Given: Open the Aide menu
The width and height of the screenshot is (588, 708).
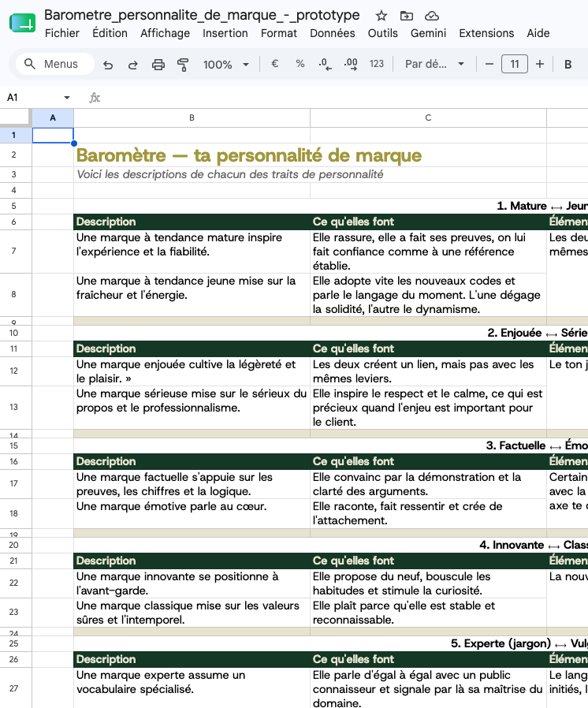Looking at the screenshot, I should click(x=538, y=33).
